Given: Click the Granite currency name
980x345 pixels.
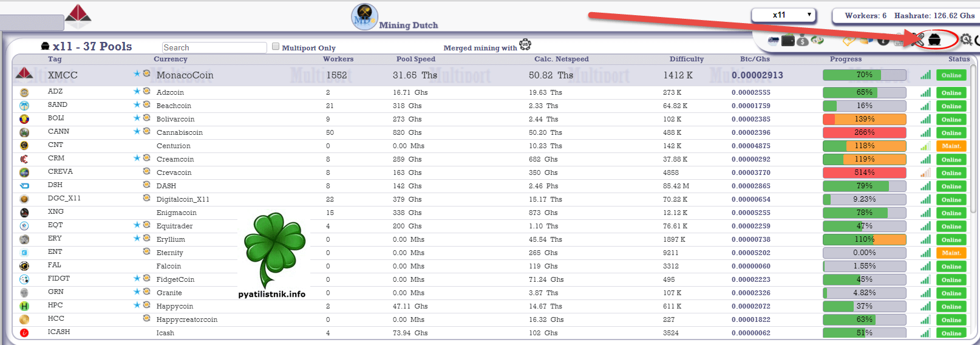Looking at the screenshot, I should pyautogui.click(x=169, y=293).
